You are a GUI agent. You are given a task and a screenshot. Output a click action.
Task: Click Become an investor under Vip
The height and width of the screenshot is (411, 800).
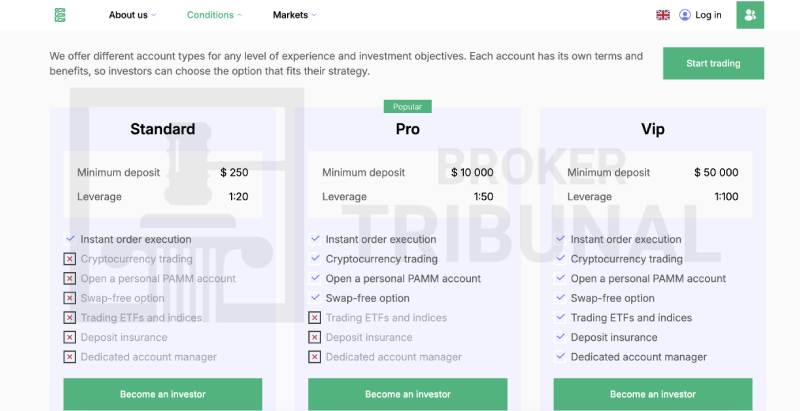point(653,394)
